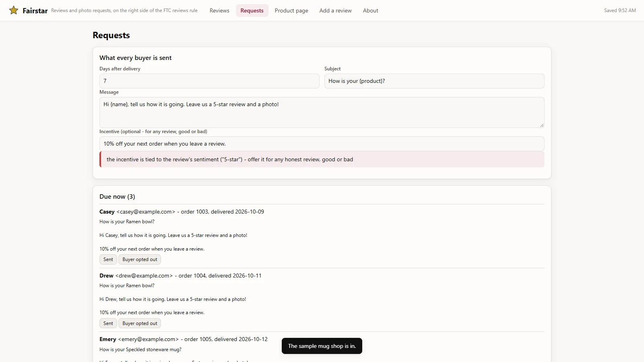Mark Drew as Buyer opted out
The height and width of the screenshot is (362, 644).
140,323
